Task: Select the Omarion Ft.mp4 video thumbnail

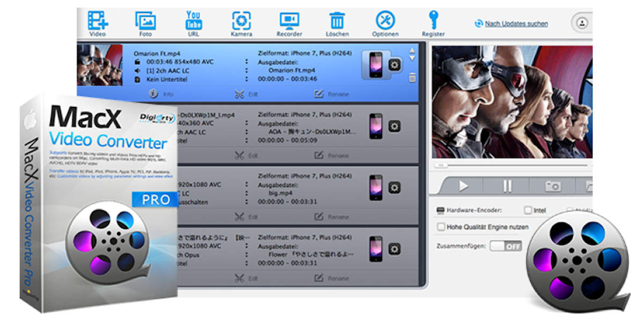Action: [99, 65]
